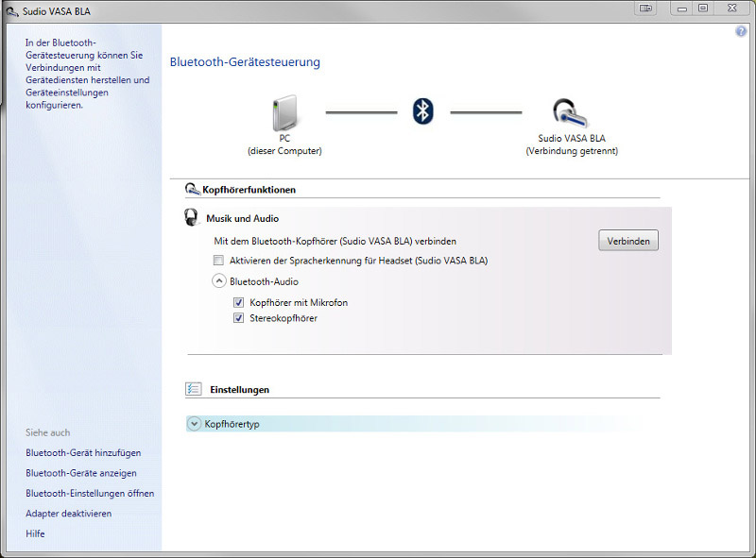The width and height of the screenshot is (756, 558).
Task: Click the 'PC (dieser Computer)' label
Action: 284,144
